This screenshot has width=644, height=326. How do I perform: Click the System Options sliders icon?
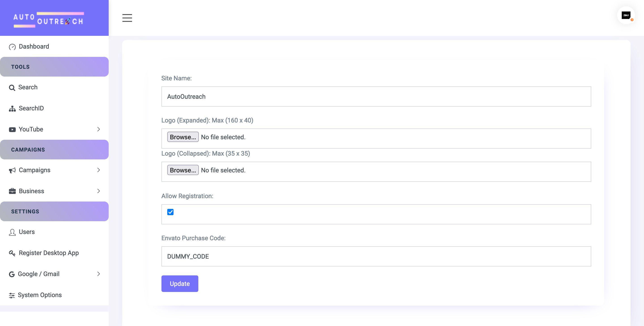(x=12, y=296)
